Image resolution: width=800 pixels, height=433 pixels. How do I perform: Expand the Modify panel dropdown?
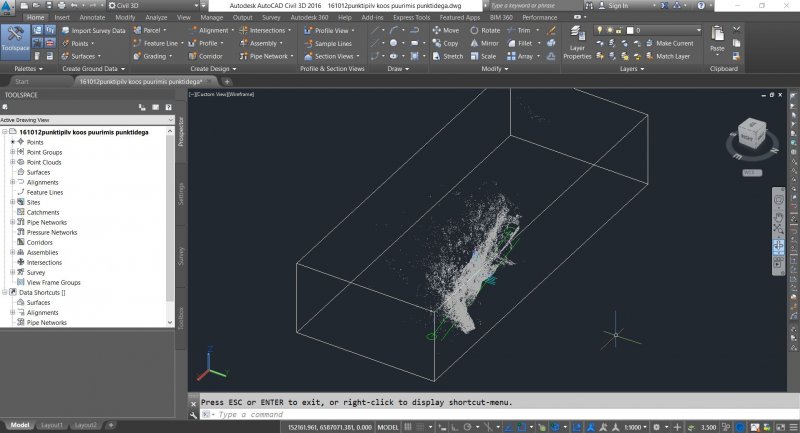tap(495, 69)
